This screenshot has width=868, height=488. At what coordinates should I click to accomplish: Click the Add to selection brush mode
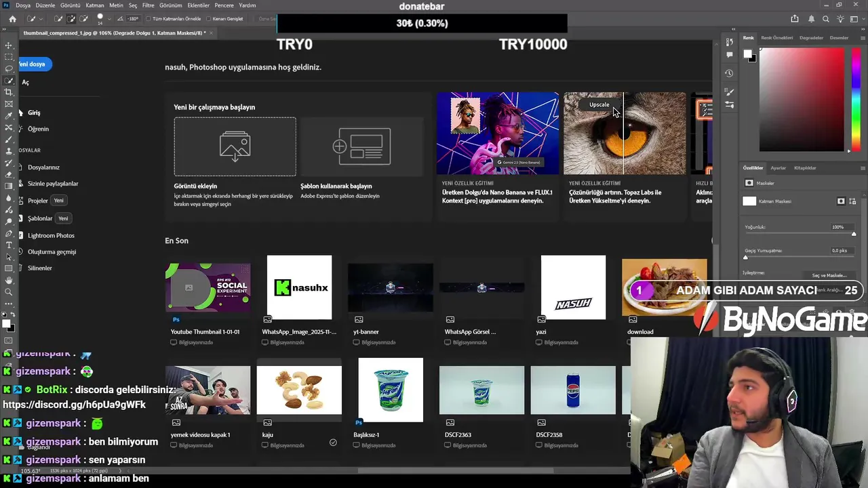pyautogui.click(x=71, y=19)
